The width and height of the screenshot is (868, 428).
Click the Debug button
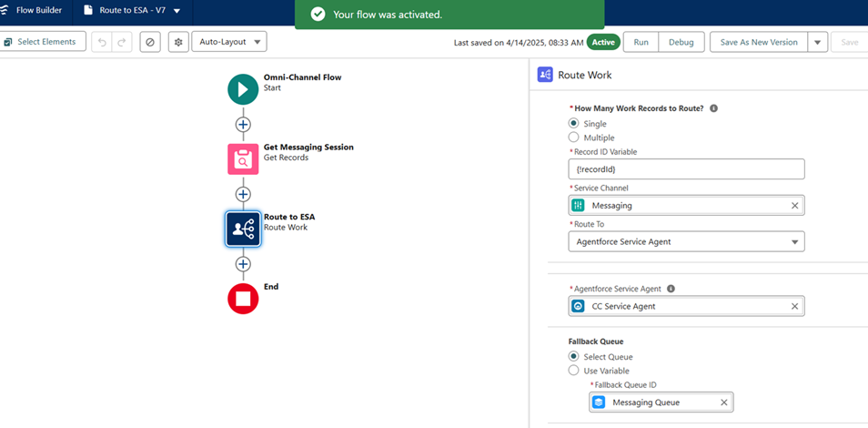pos(681,42)
